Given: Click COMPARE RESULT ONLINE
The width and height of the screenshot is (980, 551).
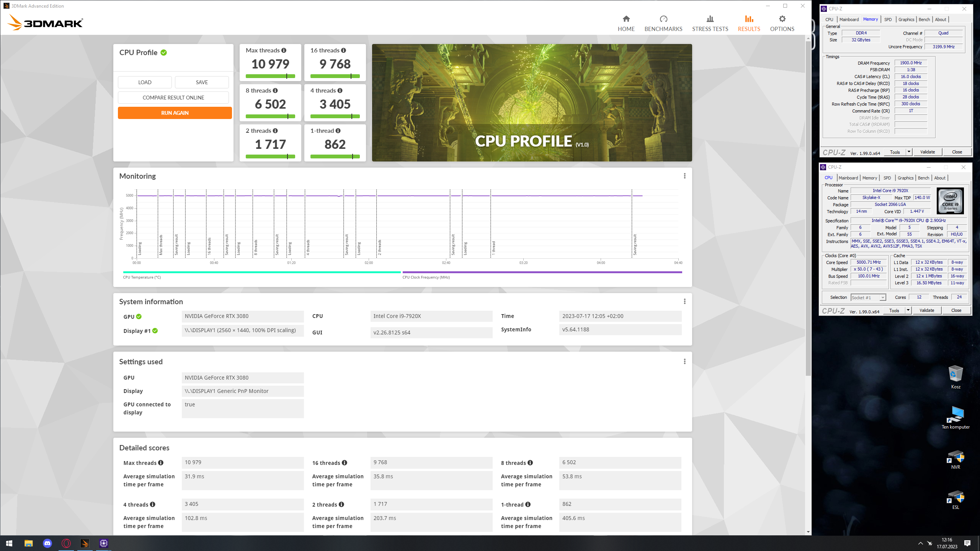Looking at the screenshot, I should (x=173, y=98).
